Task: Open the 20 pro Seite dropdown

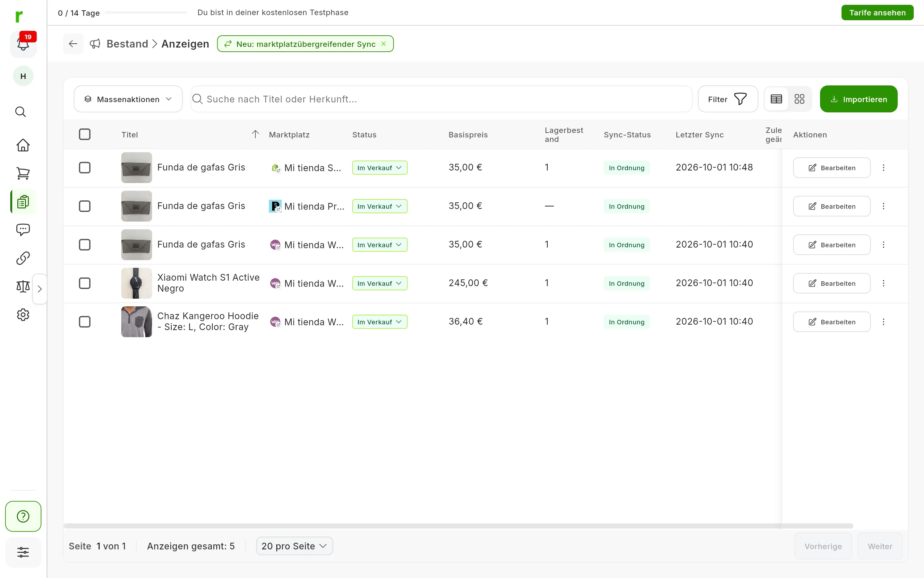Action: [295, 546]
